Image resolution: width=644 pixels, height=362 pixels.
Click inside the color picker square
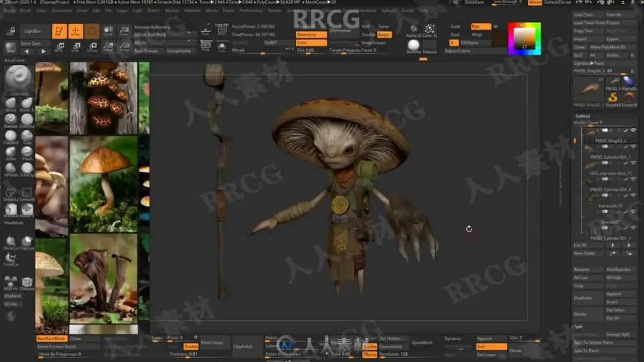click(x=525, y=38)
